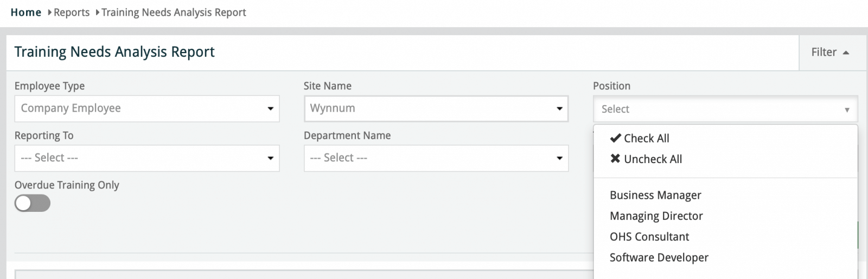868x279 pixels.
Task: Open the Employee Type dropdown
Action: [x=146, y=108]
